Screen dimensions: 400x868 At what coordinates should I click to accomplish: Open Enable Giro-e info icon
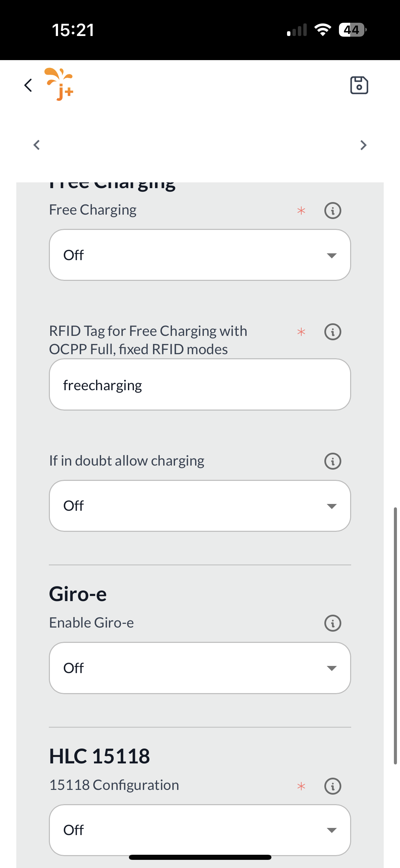pyautogui.click(x=332, y=623)
